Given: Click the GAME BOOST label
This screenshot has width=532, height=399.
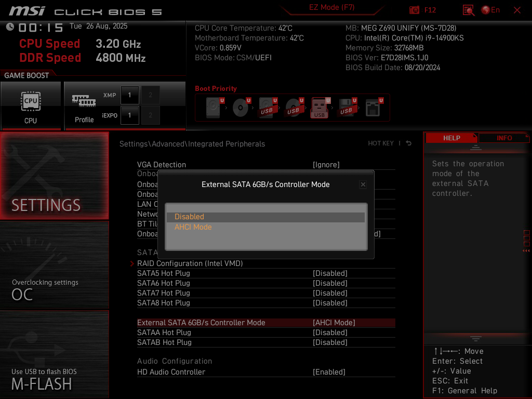Looking at the screenshot, I should [26, 75].
